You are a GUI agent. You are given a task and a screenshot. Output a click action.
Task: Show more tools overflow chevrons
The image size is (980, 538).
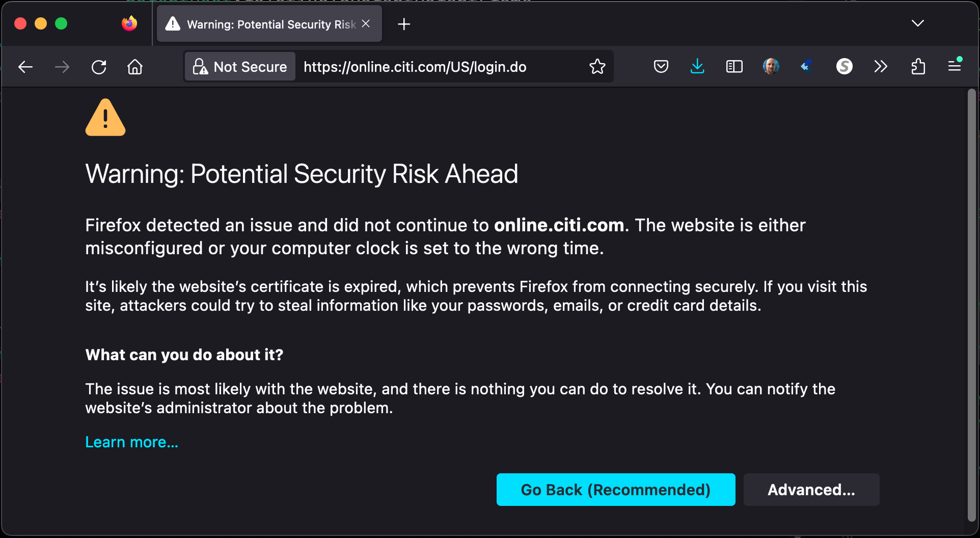click(x=881, y=67)
